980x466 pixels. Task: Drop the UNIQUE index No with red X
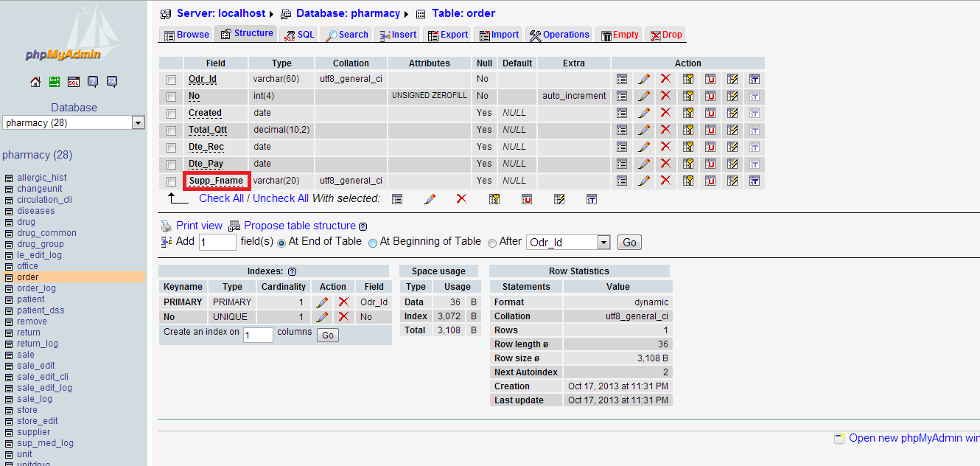(x=343, y=316)
